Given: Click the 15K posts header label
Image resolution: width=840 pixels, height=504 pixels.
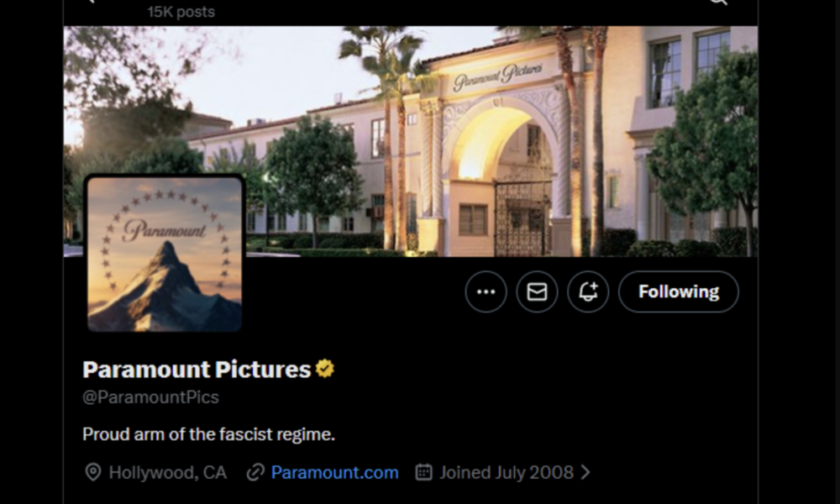Looking at the screenshot, I should click(x=181, y=11).
